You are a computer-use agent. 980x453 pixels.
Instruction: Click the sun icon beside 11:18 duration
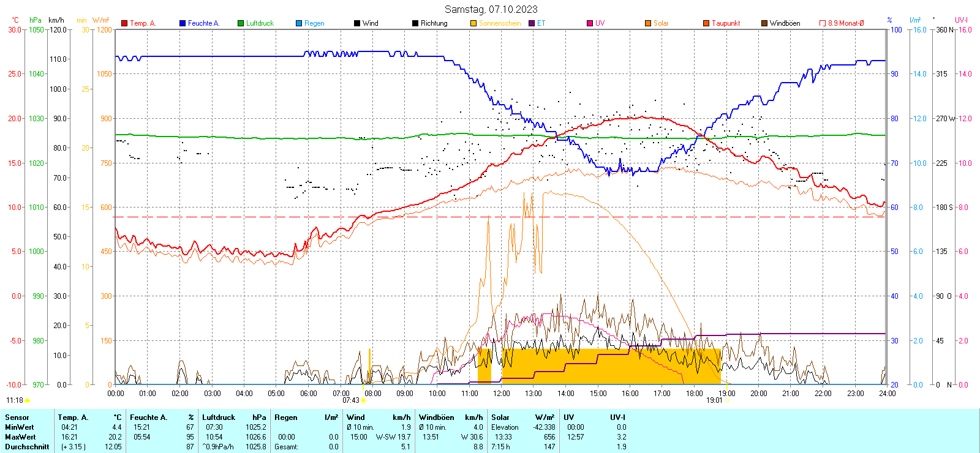tap(27, 400)
